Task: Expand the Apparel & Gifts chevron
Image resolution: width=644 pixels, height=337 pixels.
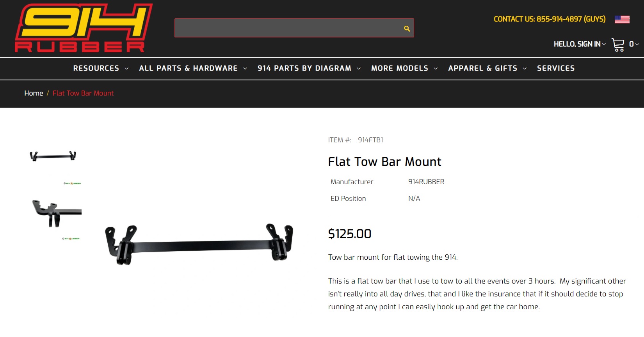Action: (525, 69)
